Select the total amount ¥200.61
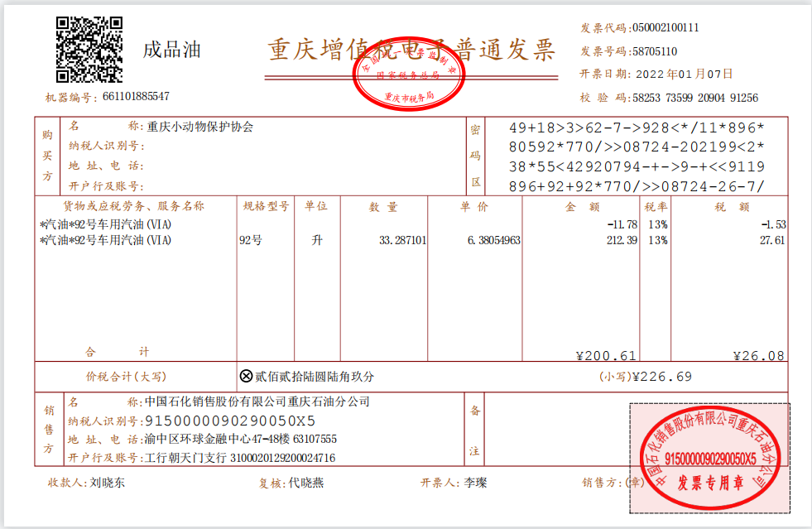812x529 pixels. pos(607,356)
